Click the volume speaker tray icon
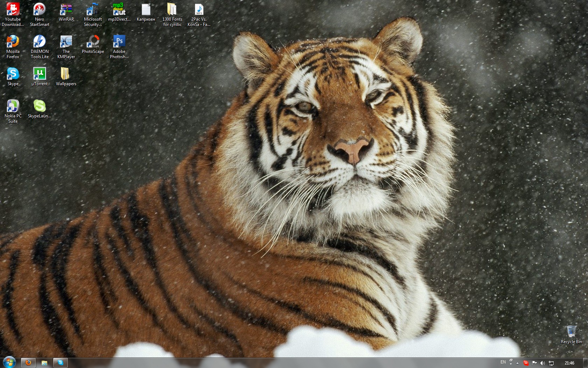The image size is (588, 368). click(x=543, y=363)
